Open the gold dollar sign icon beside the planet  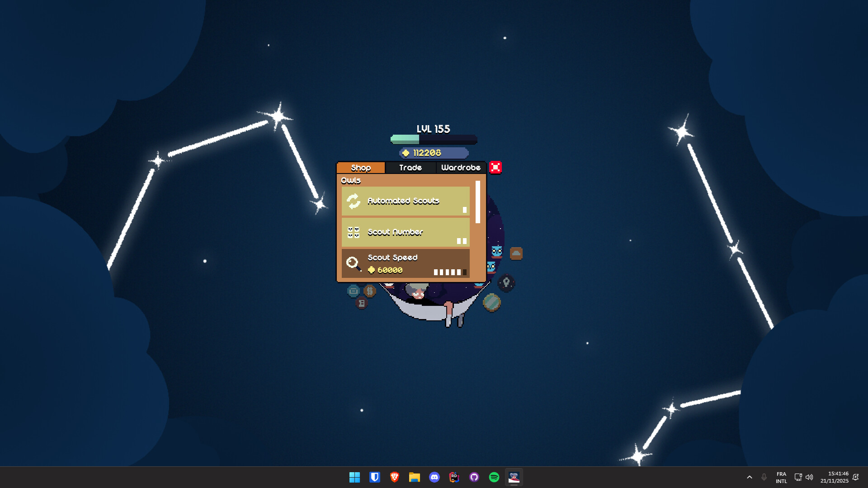click(x=370, y=291)
